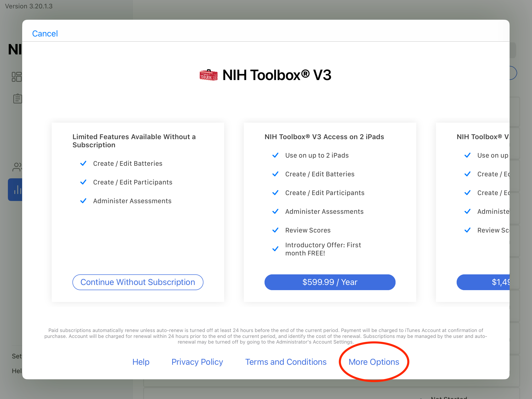Viewport: 532px width, 399px height.
Task: Toggle the checkmark next to Use on up to 2 iPads
Action: point(275,155)
